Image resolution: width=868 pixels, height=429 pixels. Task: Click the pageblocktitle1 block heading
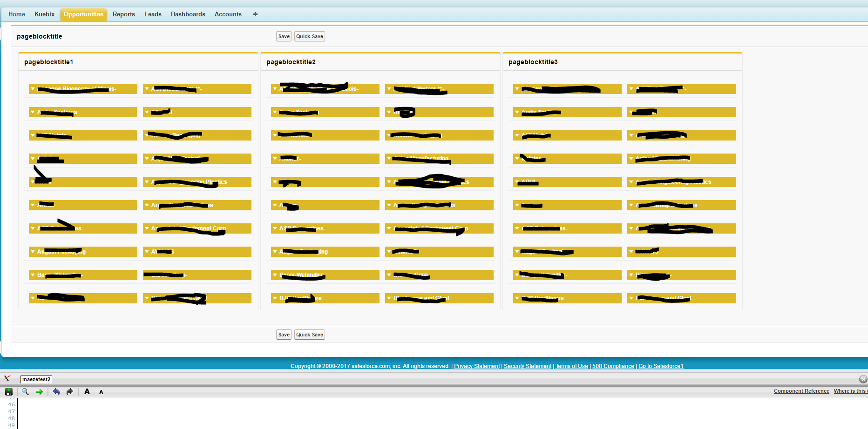click(48, 62)
